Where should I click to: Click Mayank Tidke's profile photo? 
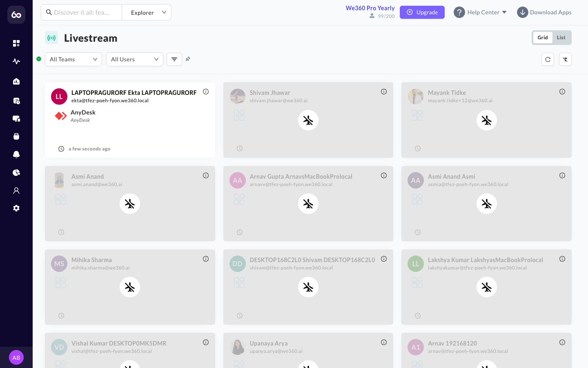tap(416, 96)
